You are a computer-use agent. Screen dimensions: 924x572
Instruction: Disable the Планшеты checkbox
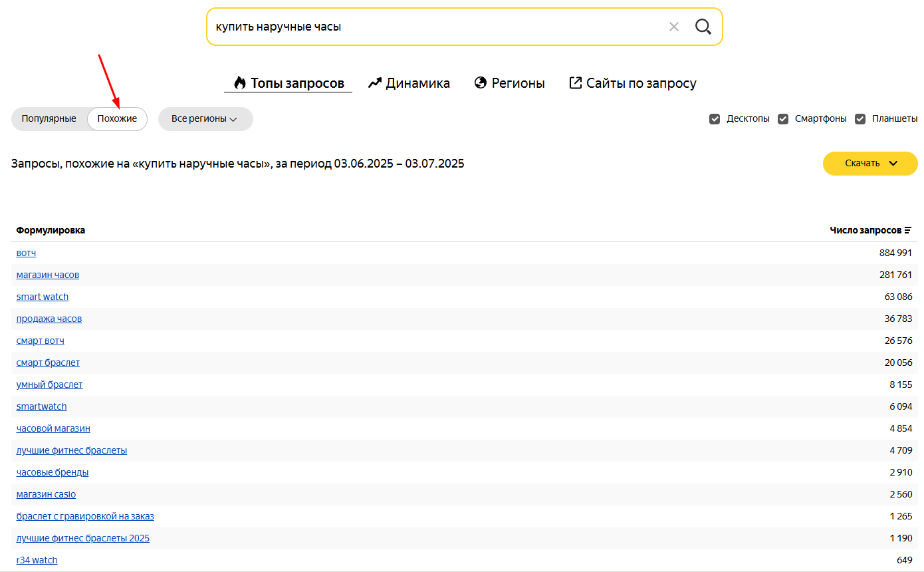coord(860,119)
